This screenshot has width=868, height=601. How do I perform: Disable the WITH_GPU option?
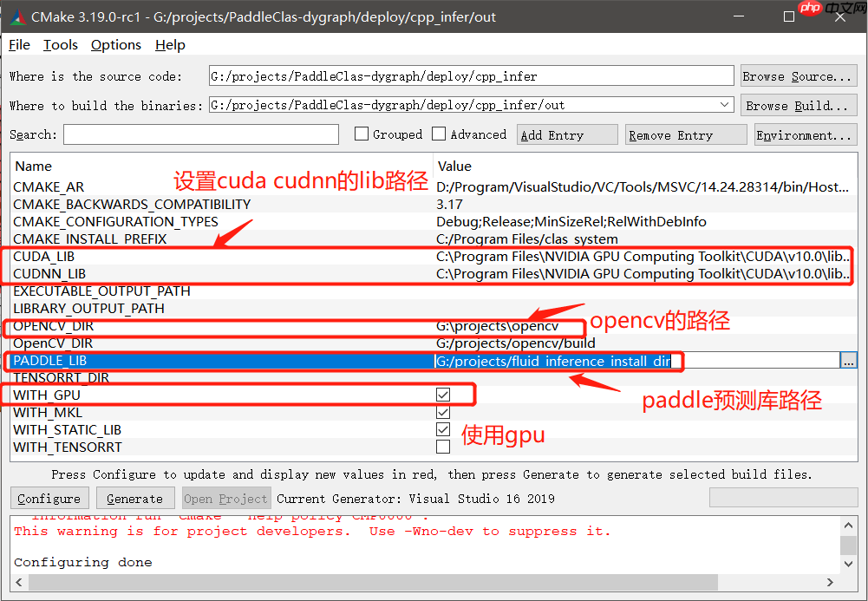pos(443,395)
